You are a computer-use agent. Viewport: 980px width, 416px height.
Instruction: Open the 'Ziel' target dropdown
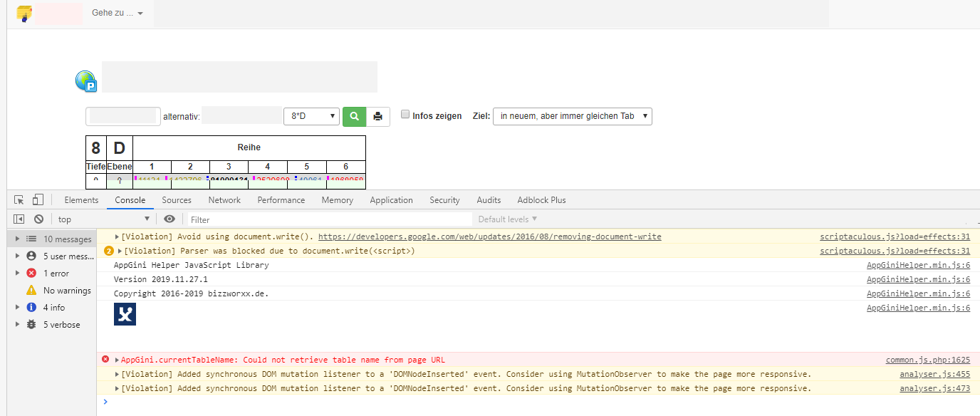(573, 116)
